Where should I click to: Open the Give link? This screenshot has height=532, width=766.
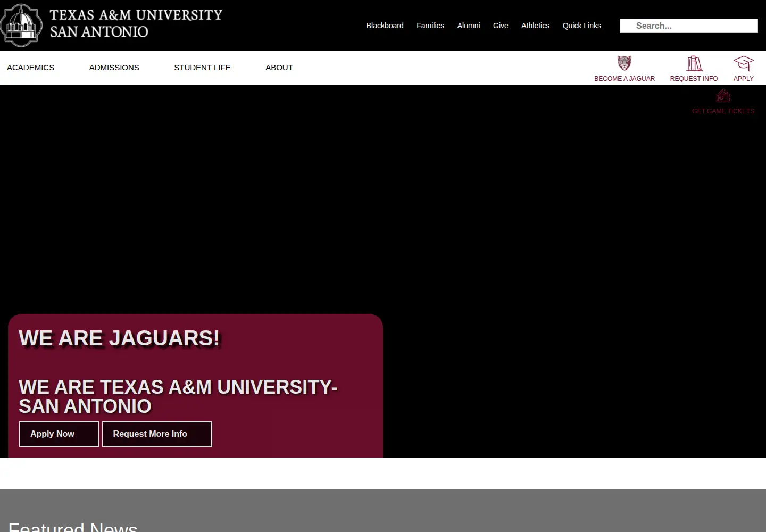pos(501,26)
